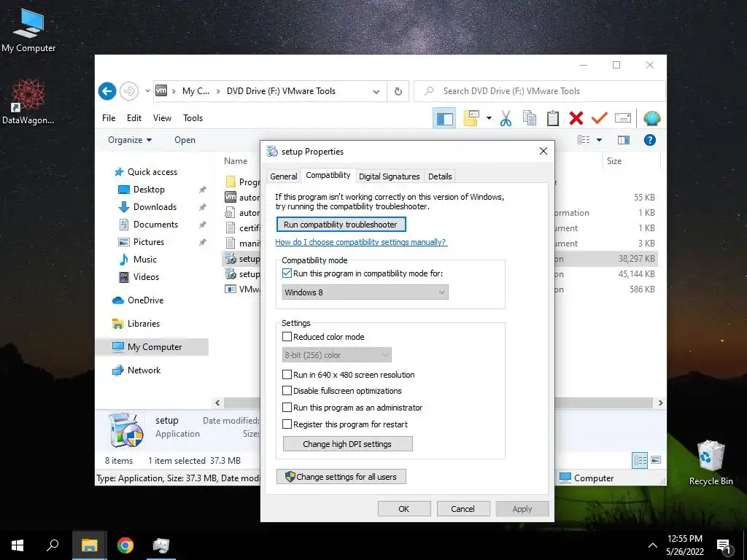Click the Copy toolbar icon
This screenshot has width=747, height=560.
click(530, 118)
